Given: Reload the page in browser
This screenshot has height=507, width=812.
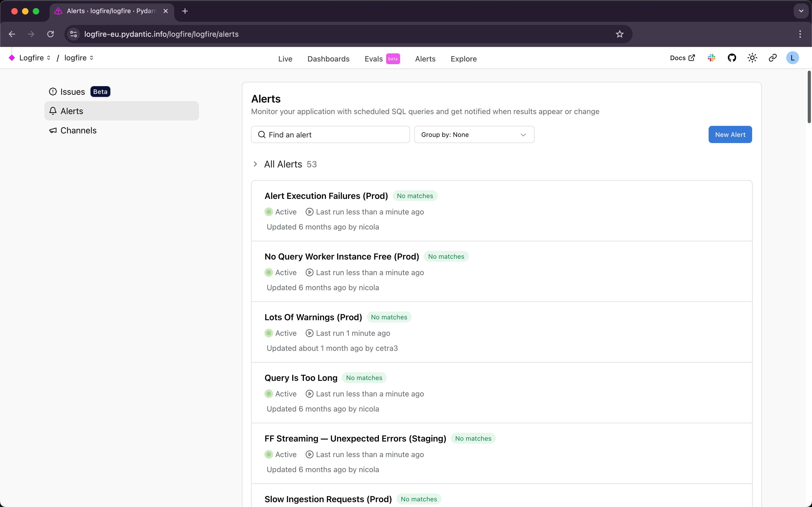Looking at the screenshot, I should 51,34.
